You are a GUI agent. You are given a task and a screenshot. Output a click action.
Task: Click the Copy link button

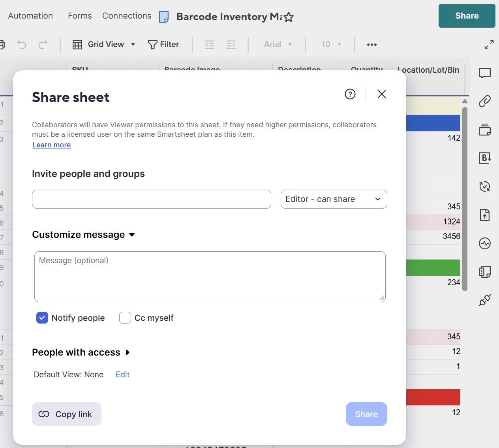click(x=67, y=414)
